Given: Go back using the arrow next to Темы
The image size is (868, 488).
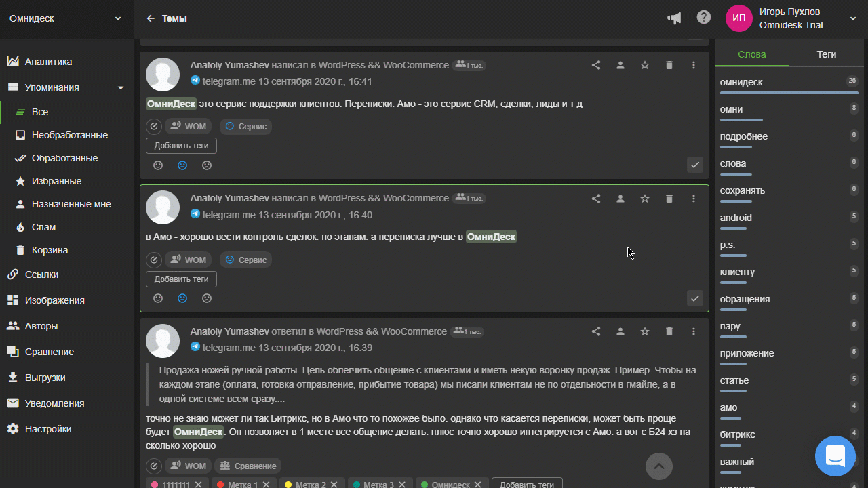Looking at the screenshot, I should pyautogui.click(x=151, y=18).
